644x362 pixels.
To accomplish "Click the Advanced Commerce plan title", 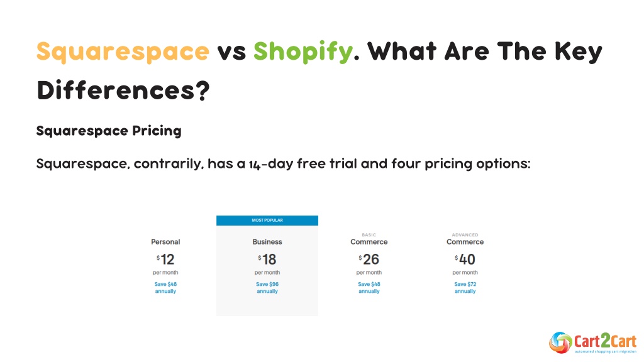I will tap(465, 239).
